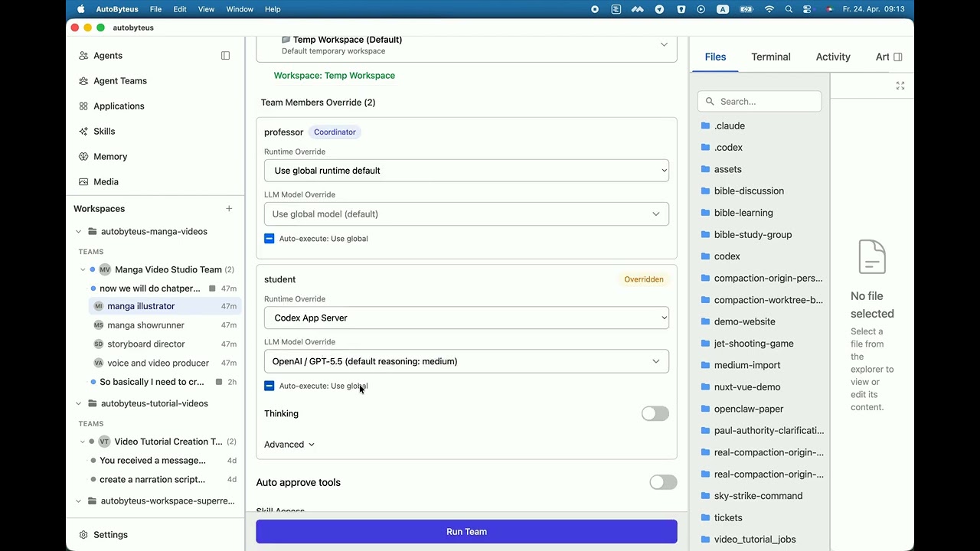Viewport: 980px width, 551px height.
Task: Open the Edit menu
Action: pos(180,9)
